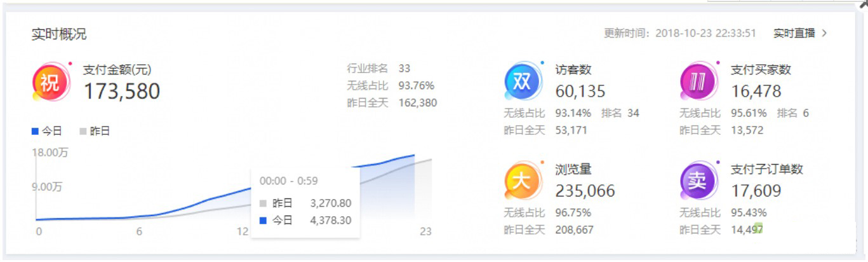
Task: Click the 更新时间 timestamp text
Action: pyautogui.click(x=680, y=33)
